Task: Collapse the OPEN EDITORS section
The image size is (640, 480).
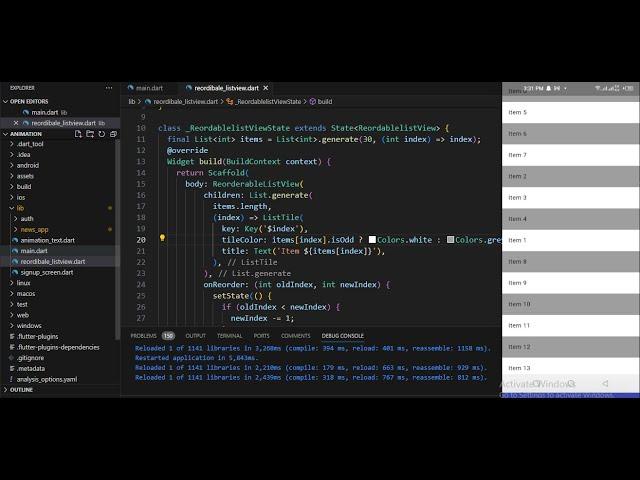Action: click(6, 101)
